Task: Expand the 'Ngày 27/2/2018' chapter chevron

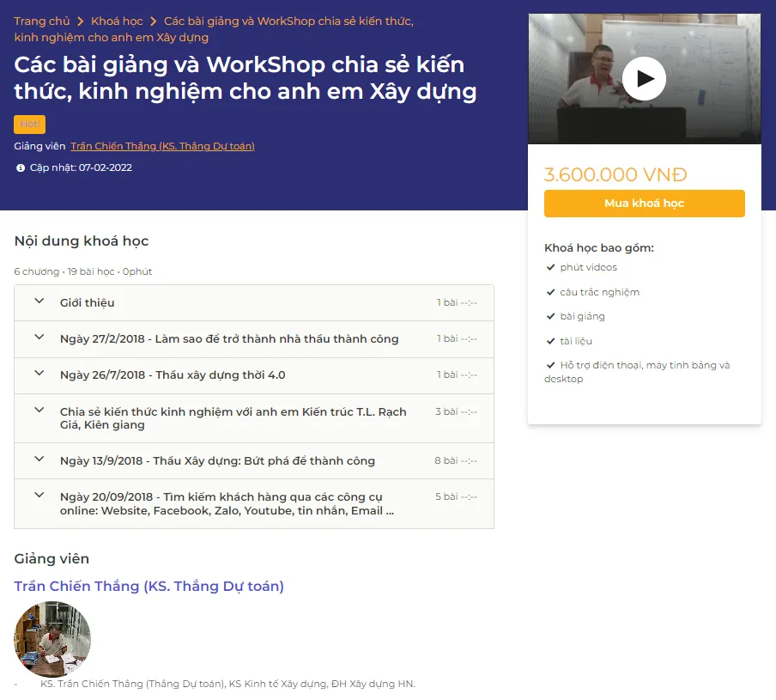Action: 39,338
